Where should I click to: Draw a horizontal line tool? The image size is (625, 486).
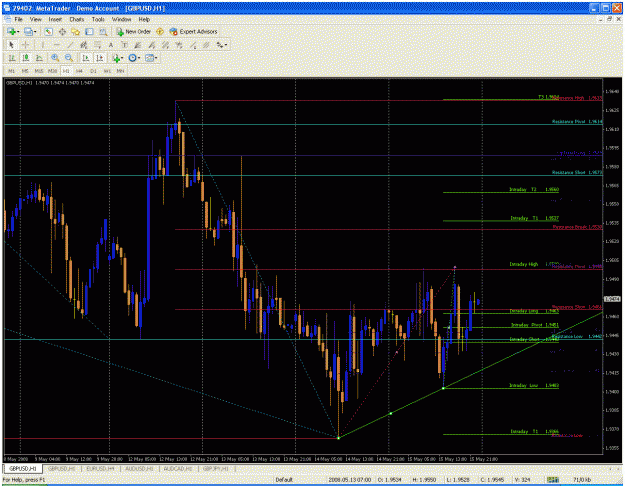(x=57, y=45)
